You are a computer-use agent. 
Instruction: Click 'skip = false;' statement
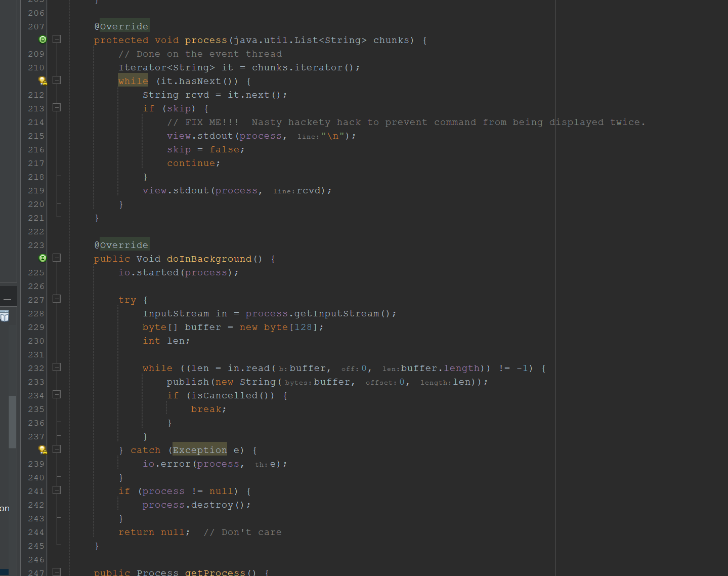[206, 149]
